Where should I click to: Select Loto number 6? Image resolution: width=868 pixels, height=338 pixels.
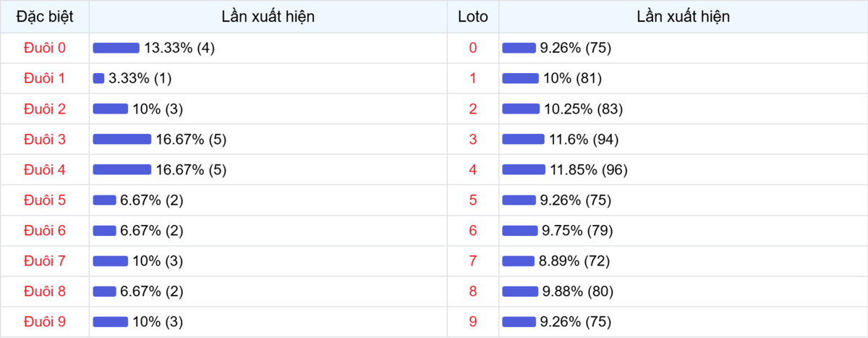[x=473, y=230]
